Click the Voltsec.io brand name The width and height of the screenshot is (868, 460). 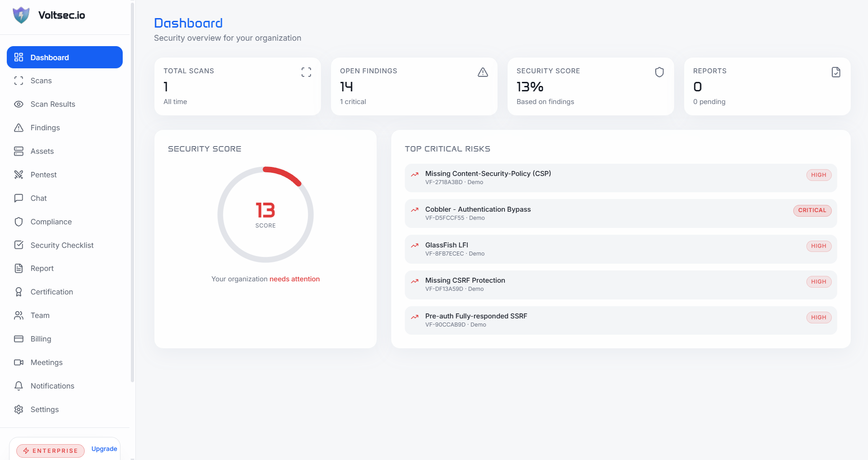[62, 15]
